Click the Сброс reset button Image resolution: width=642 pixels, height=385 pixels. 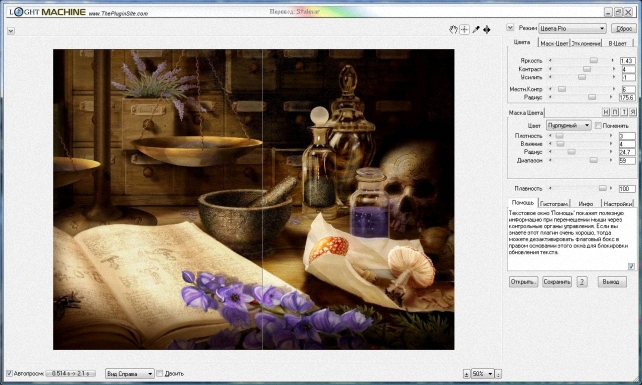pos(624,28)
